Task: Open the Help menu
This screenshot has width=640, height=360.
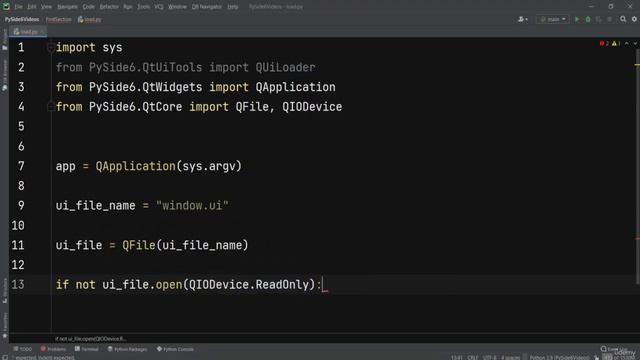Action: (233, 7)
